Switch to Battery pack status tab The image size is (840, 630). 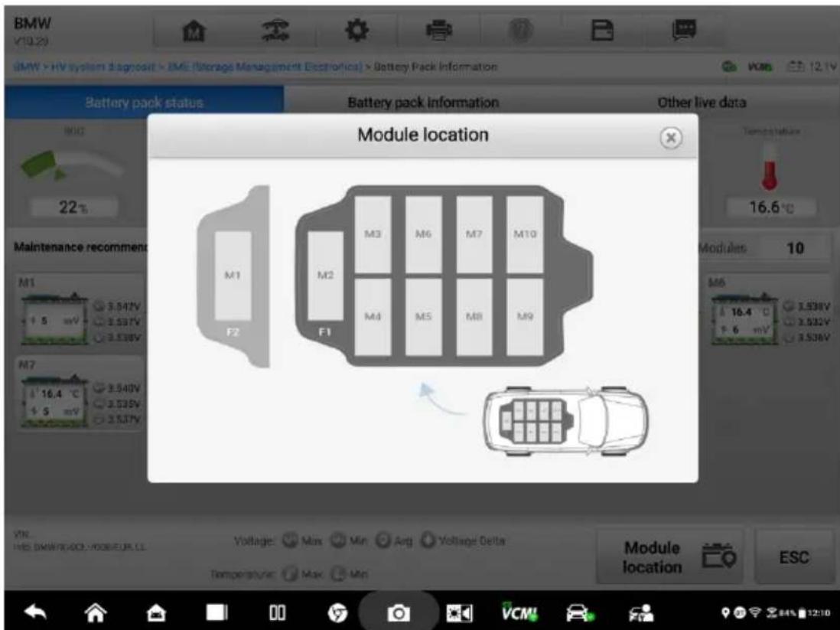[144, 103]
